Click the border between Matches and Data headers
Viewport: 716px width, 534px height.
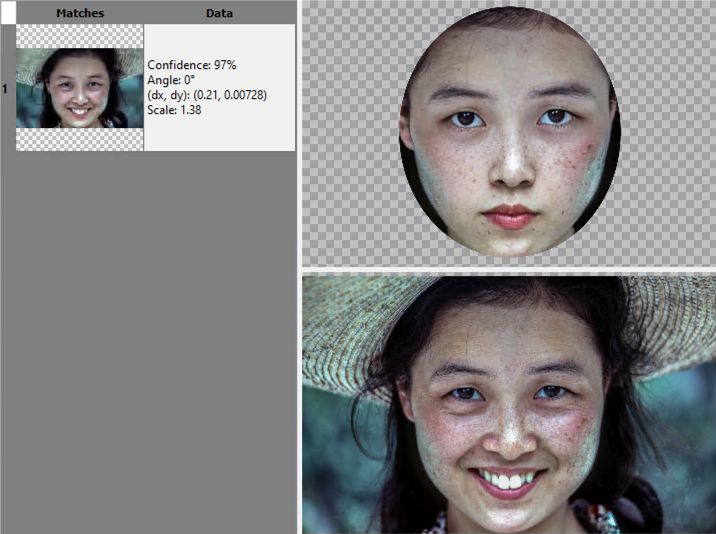(144, 13)
